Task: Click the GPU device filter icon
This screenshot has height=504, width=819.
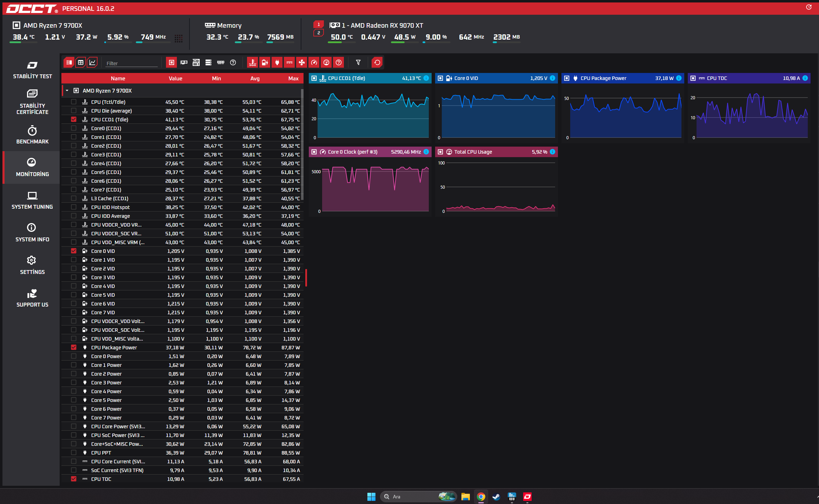Action: (184, 63)
